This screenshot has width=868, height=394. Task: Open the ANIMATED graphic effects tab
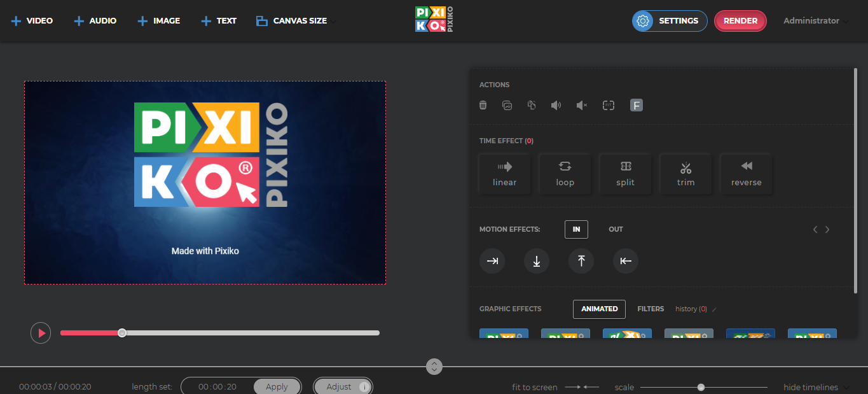coord(599,309)
